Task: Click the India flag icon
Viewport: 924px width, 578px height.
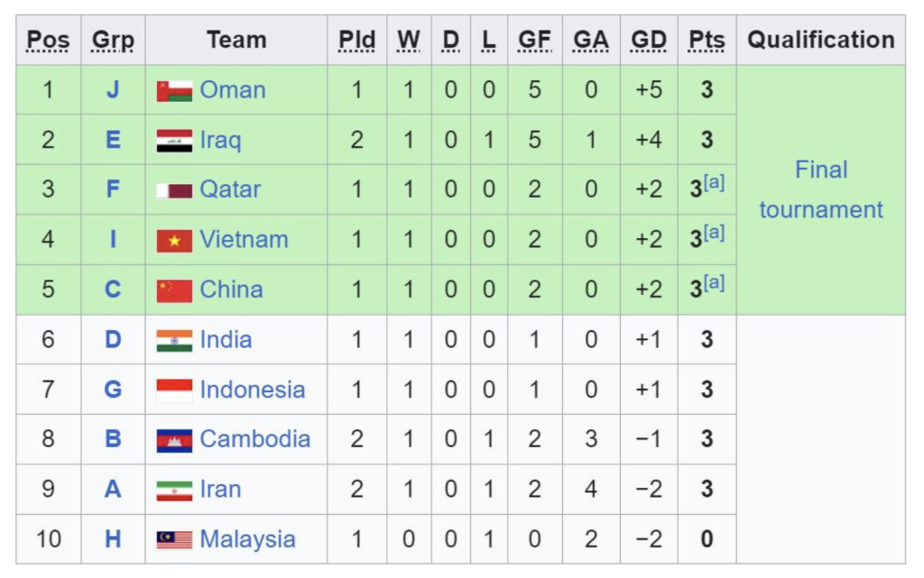Action: [x=174, y=340]
